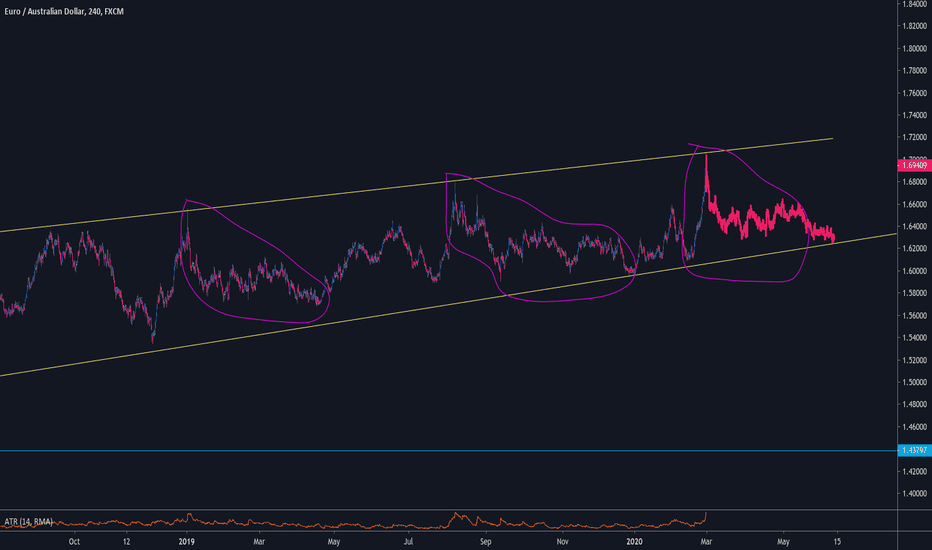
Task: Click the 1.80000 price axis label
Action: tap(915, 48)
